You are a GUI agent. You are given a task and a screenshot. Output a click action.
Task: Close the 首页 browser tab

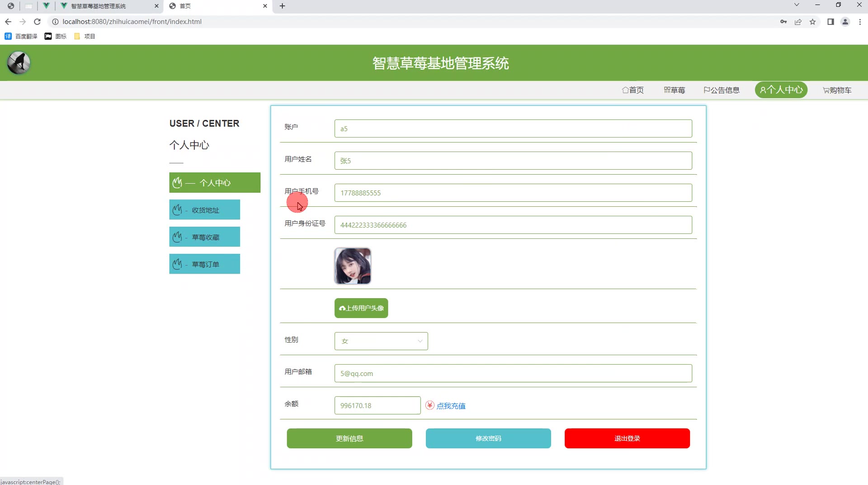(265, 6)
